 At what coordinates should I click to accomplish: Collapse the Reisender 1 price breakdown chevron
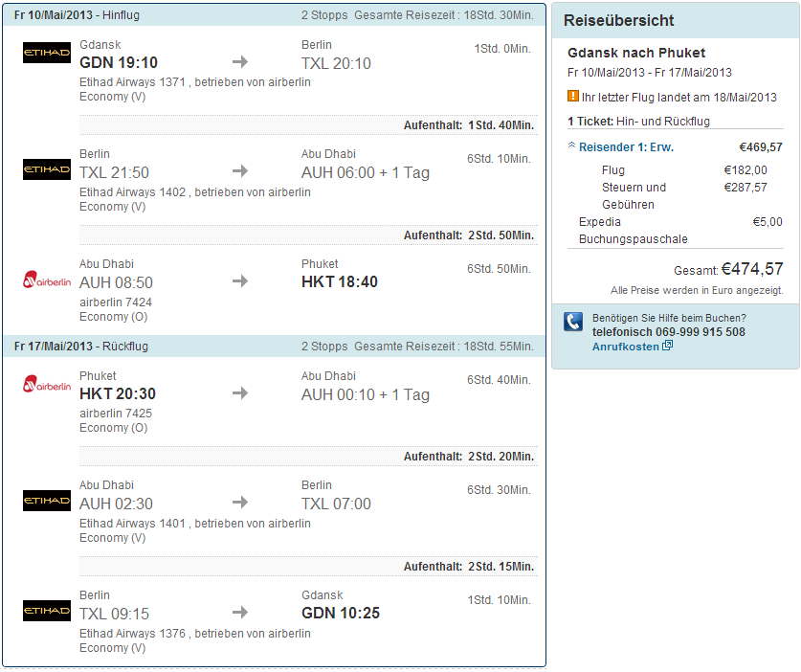pos(572,146)
